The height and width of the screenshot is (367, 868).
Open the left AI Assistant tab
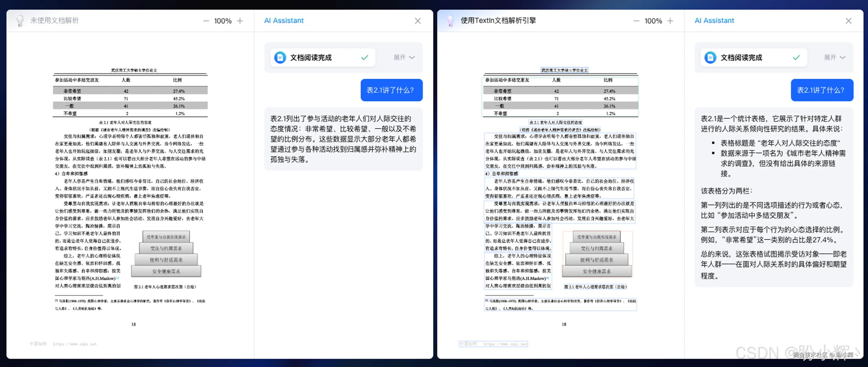pyautogui.click(x=284, y=21)
